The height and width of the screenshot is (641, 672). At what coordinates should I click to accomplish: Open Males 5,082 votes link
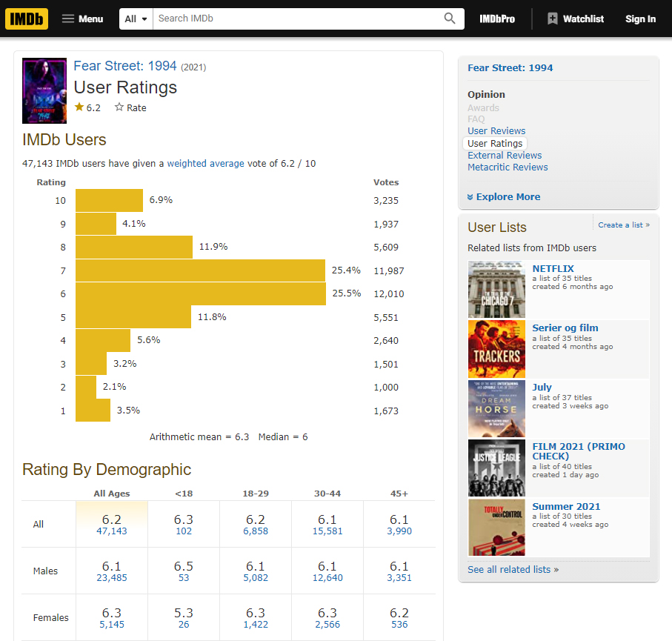(x=256, y=578)
